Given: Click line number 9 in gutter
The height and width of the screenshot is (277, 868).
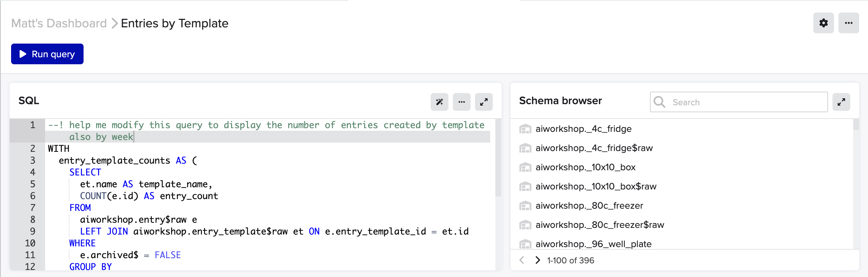Looking at the screenshot, I should pyautogui.click(x=33, y=231).
